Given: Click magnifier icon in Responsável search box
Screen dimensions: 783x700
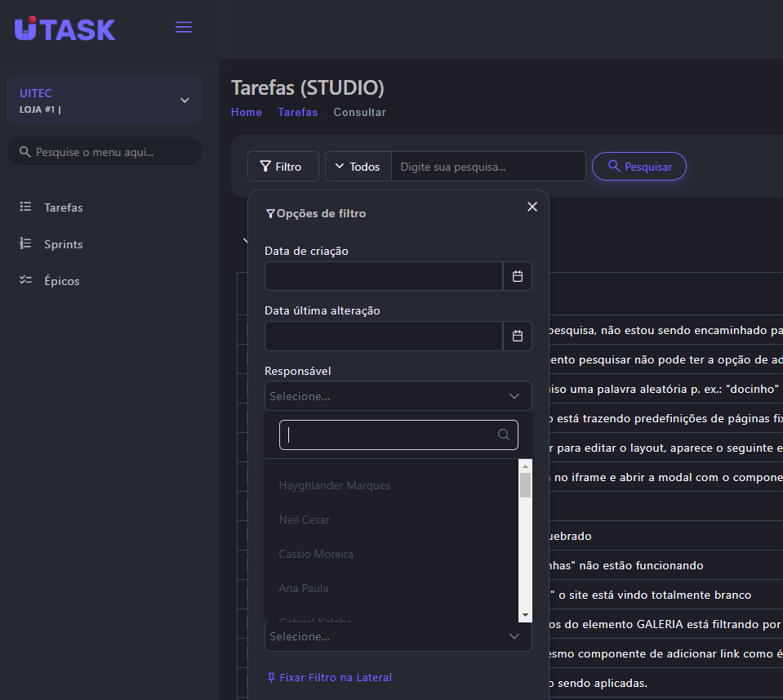Looking at the screenshot, I should click(504, 435).
